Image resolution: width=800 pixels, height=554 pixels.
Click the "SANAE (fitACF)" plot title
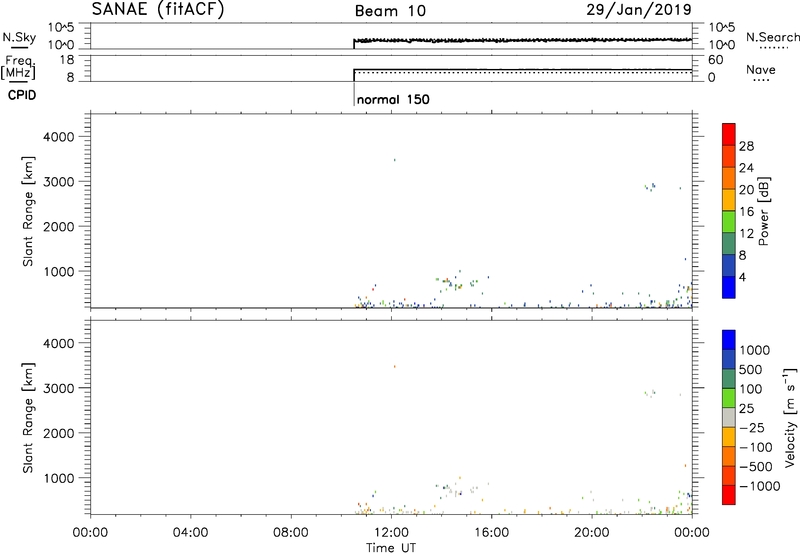click(x=158, y=10)
